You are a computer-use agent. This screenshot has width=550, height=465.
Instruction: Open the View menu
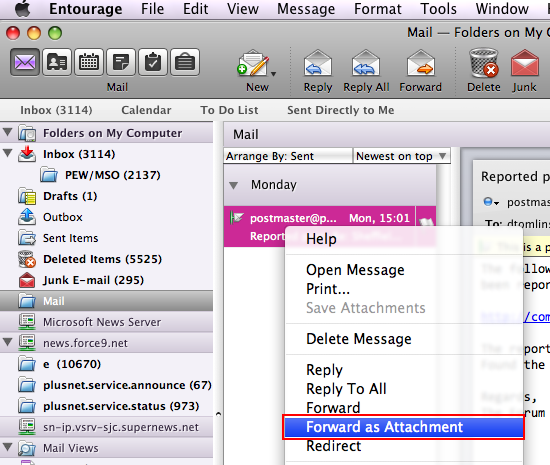pos(242,9)
